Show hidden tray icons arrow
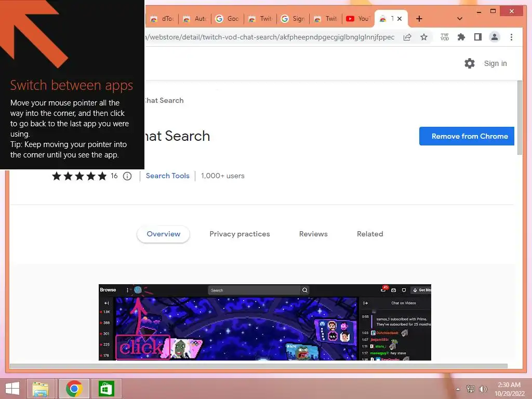Image resolution: width=532 pixels, height=399 pixels. pyautogui.click(x=458, y=389)
